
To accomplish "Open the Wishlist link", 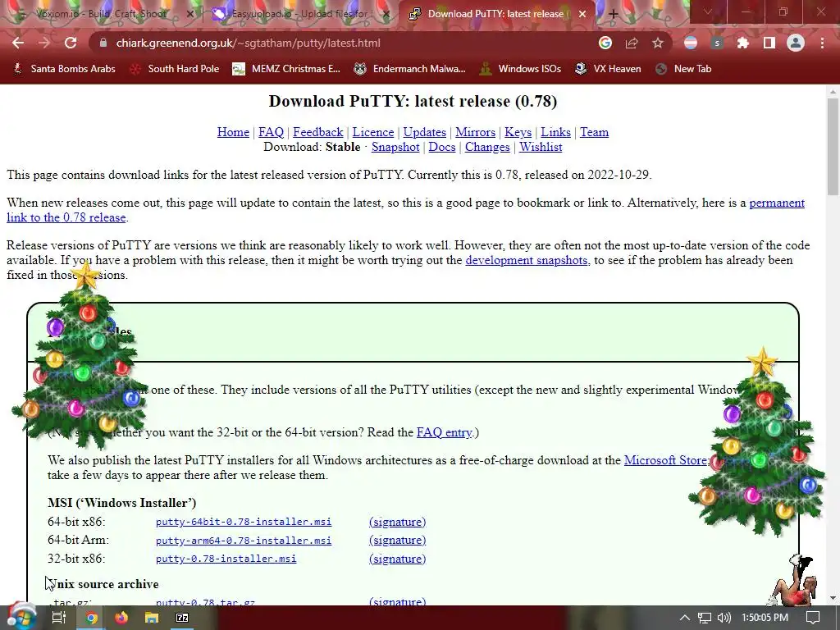I will tap(541, 147).
